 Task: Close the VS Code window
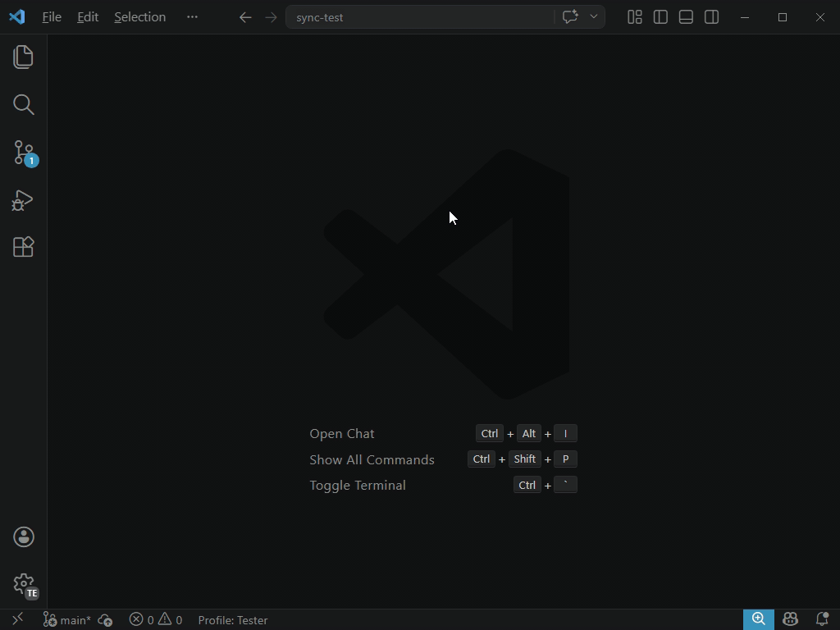tap(820, 17)
